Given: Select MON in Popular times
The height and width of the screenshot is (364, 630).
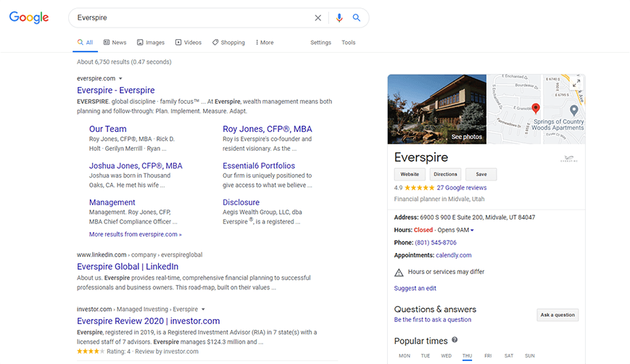Looking at the screenshot, I should tap(405, 356).
